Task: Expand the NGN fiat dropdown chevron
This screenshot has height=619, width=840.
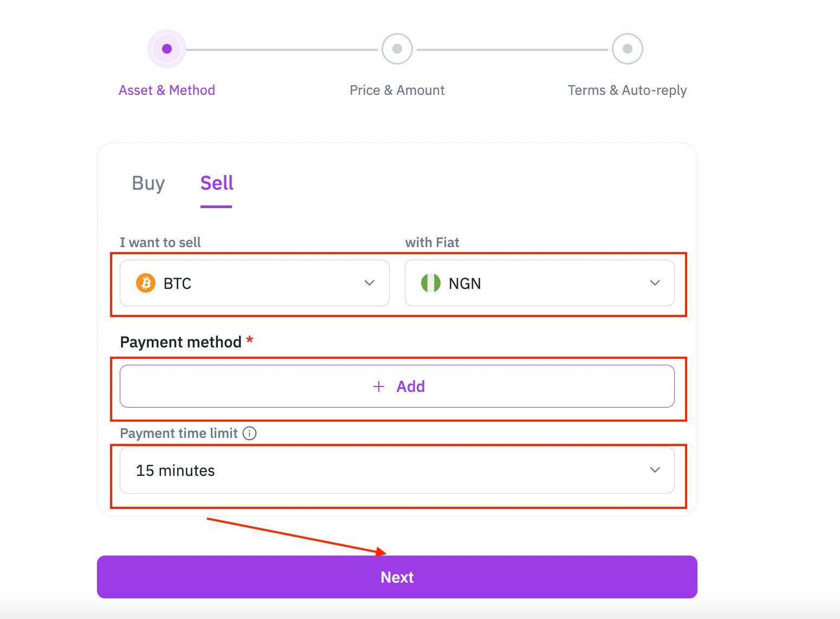Action: tap(655, 283)
